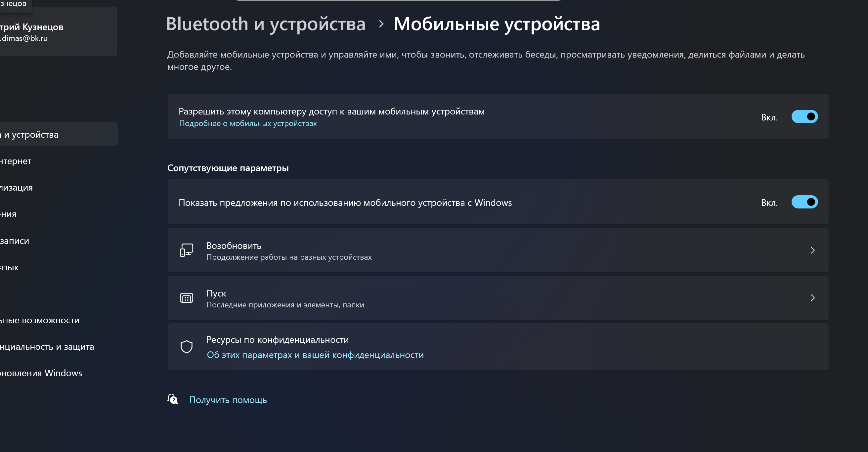Click Продолжение работы на разных устройствах text
The width and height of the screenshot is (868, 452).
pos(289,257)
